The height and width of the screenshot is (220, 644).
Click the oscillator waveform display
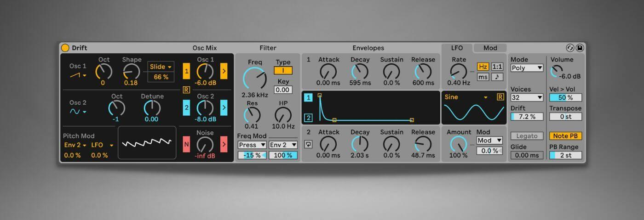tap(147, 143)
